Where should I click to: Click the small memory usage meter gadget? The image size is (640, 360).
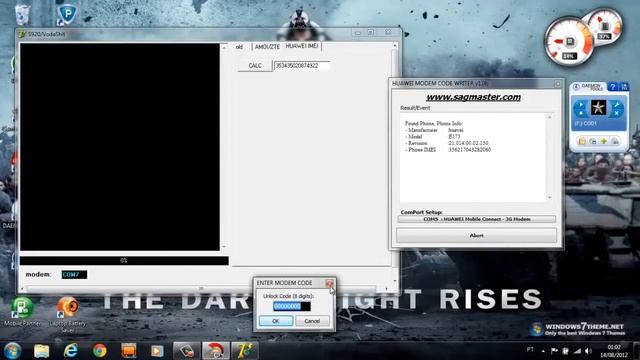click(605, 25)
